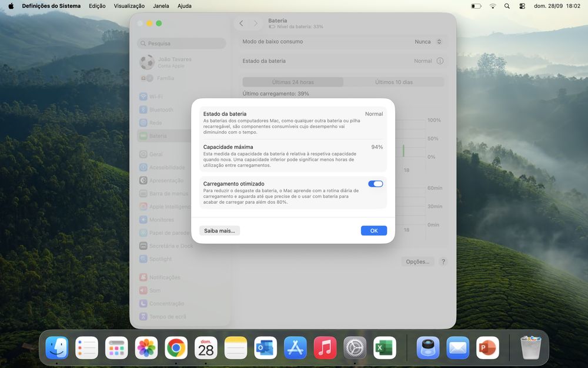Go forward with the right chevron
The width and height of the screenshot is (588, 368).
[256, 24]
